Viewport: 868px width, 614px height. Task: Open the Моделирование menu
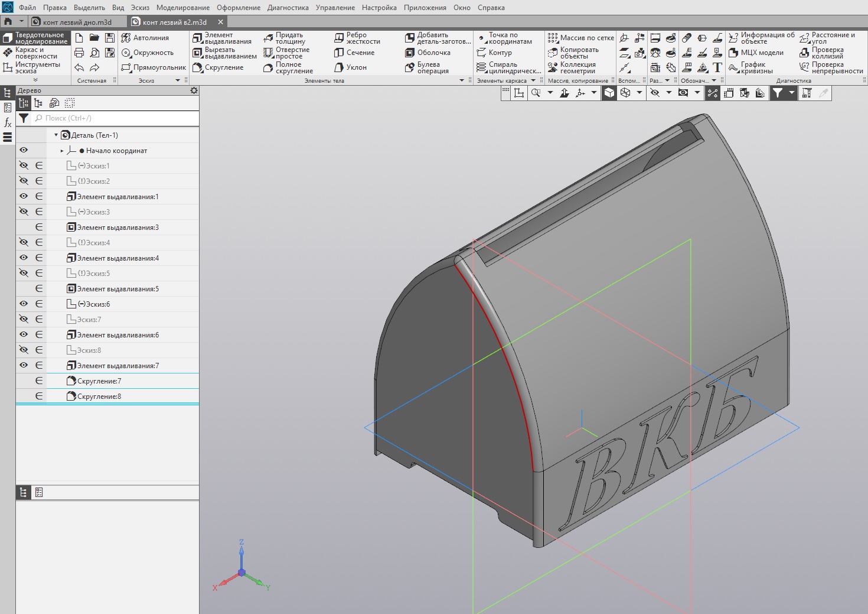coord(183,8)
